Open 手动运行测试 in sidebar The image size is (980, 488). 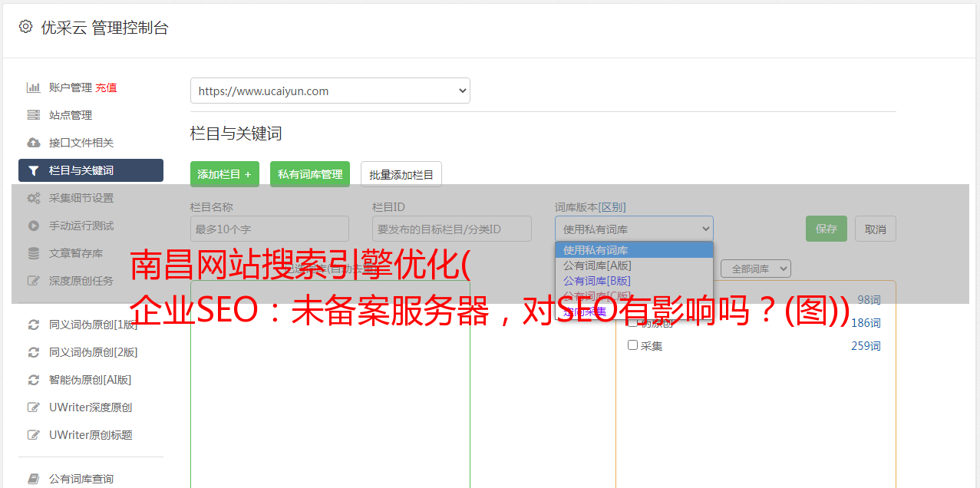point(81,226)
